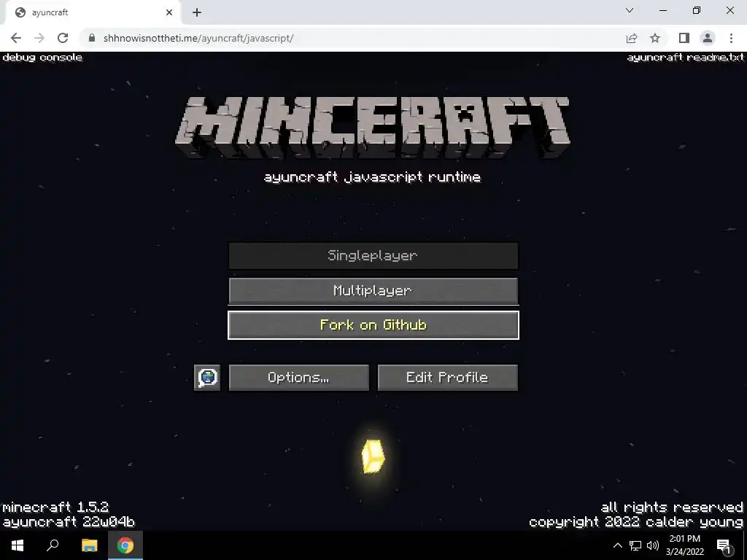
Task: Open Windows taskbar search
Action: [x=53, y=545]
